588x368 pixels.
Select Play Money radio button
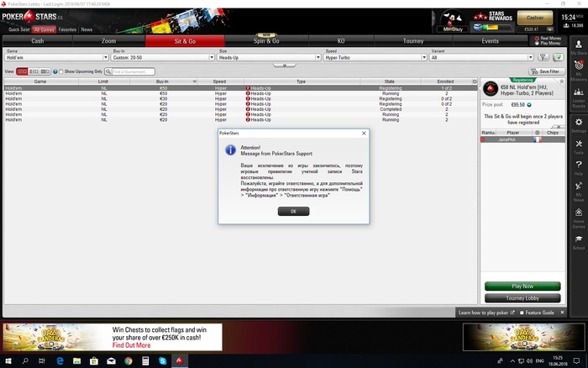tap(537, 43)
